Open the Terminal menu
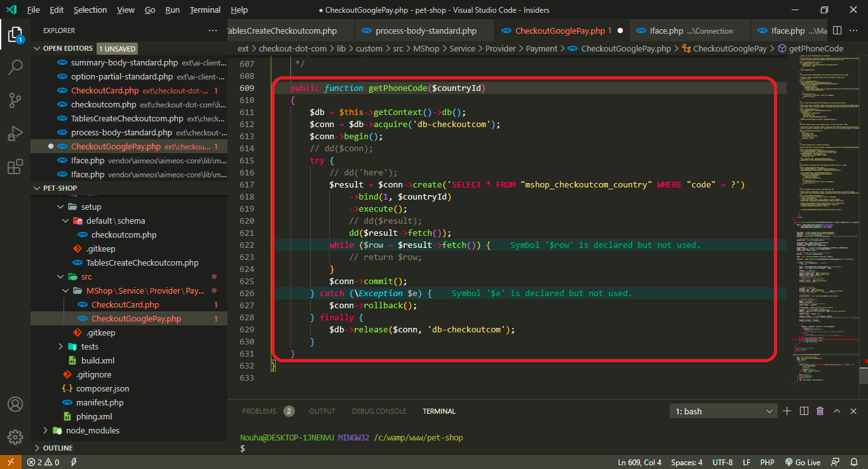This screenshot has height=469, width=868. (205, 10)
